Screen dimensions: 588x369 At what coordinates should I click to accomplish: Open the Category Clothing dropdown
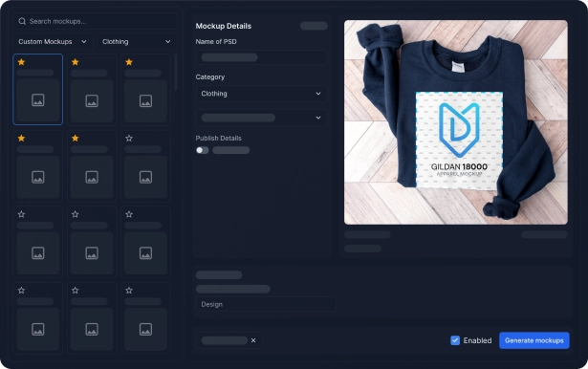click(261, 94)
